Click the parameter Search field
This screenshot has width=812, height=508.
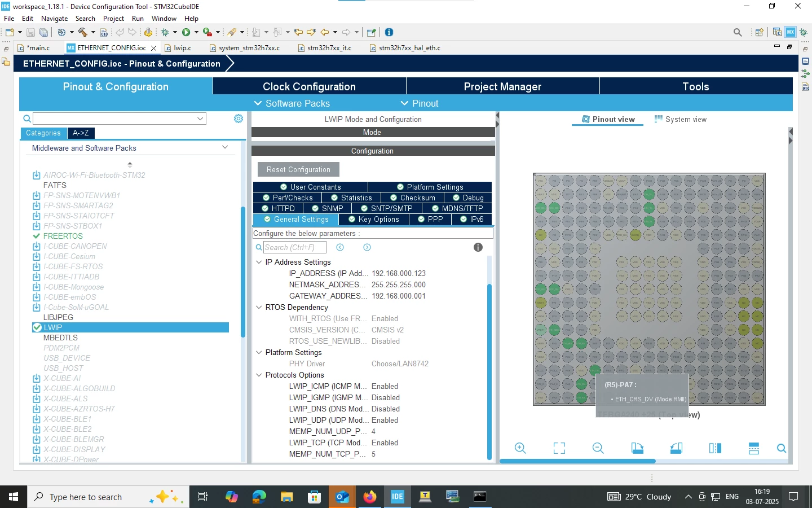(294, 247)
